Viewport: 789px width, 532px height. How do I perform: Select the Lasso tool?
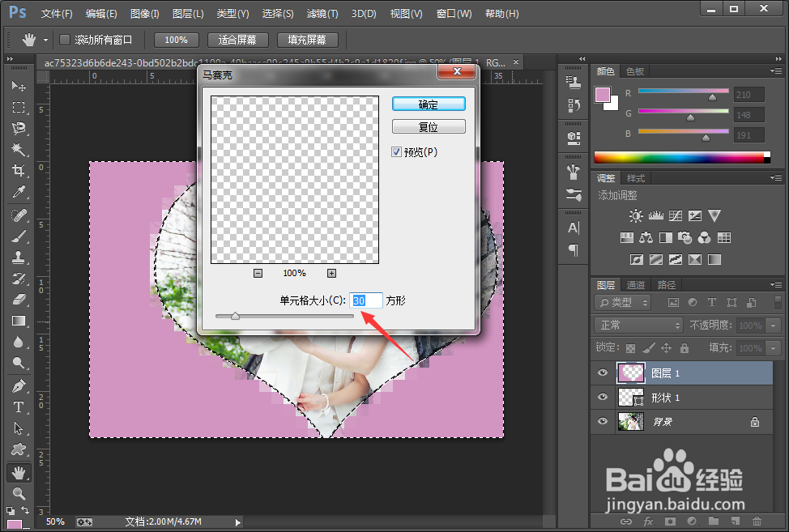(19, 128)
